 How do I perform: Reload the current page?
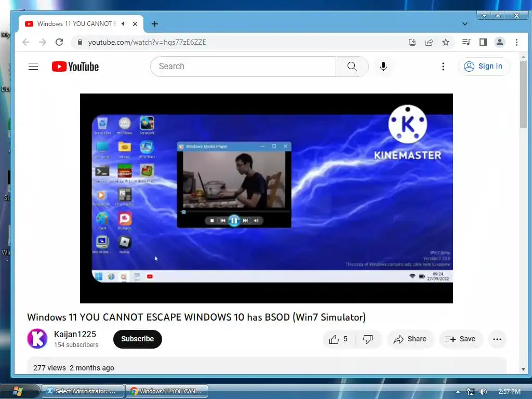[x=59, y=42]
